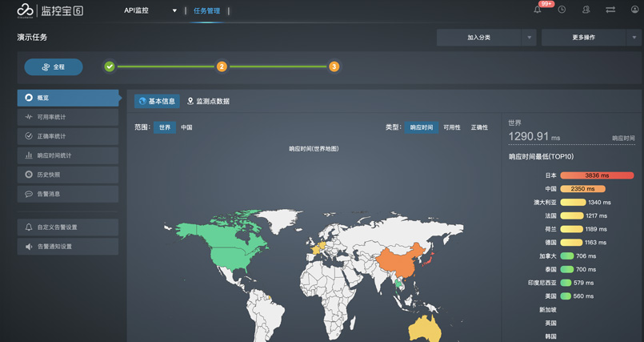Select 中国 map range

point(186,127)
